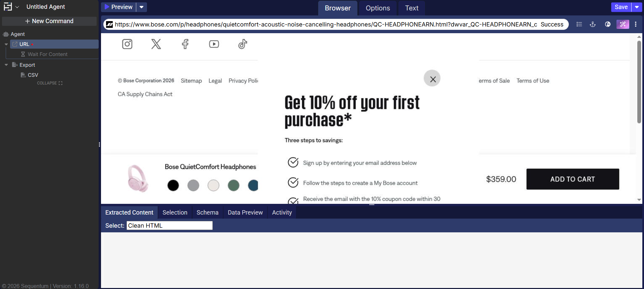Open Bose TikTok icon link
Image resolution: width=644 pixels, height=289 pixels.
pyautogui.click(x=243, y=44)
